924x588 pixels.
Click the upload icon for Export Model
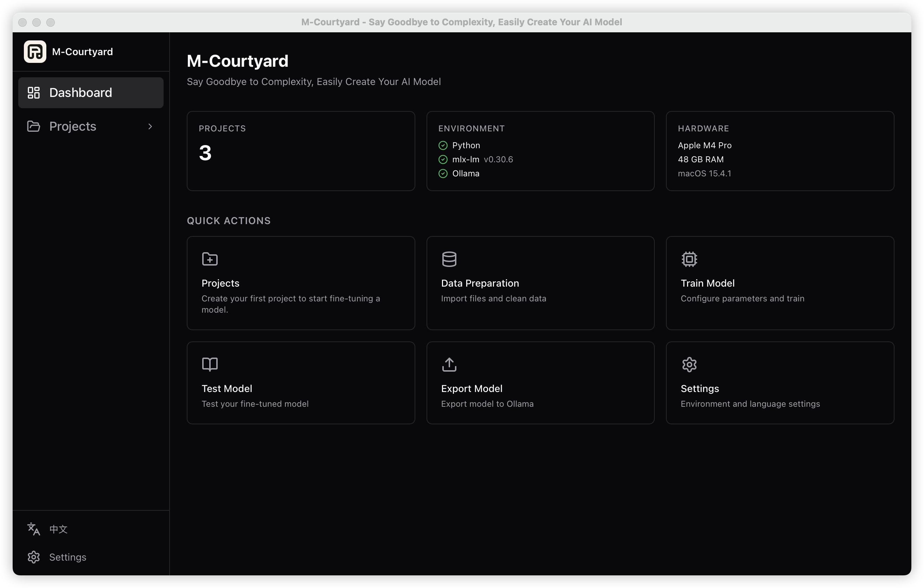[x=449, y=364]
